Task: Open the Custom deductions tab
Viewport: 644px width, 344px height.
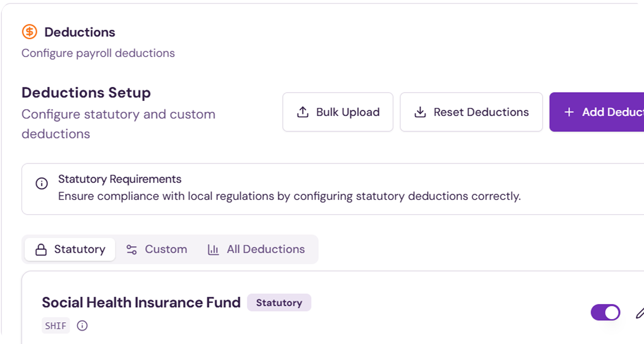Action: [157, 249]
